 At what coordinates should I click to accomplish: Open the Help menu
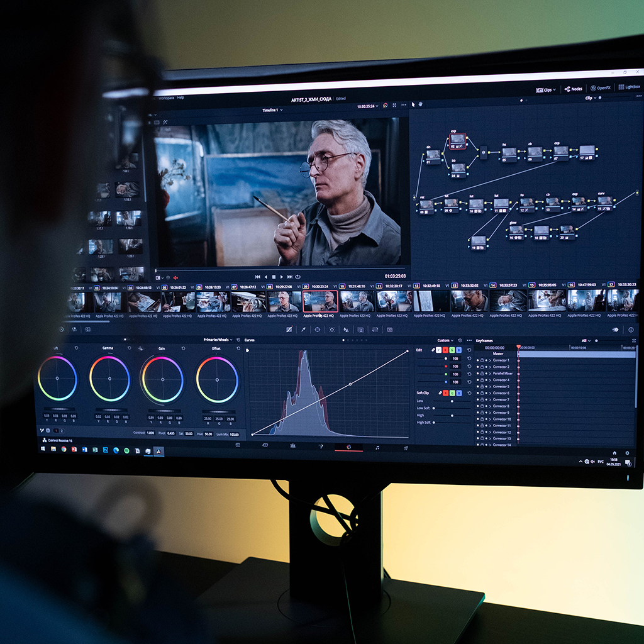(x=180, y=97)
